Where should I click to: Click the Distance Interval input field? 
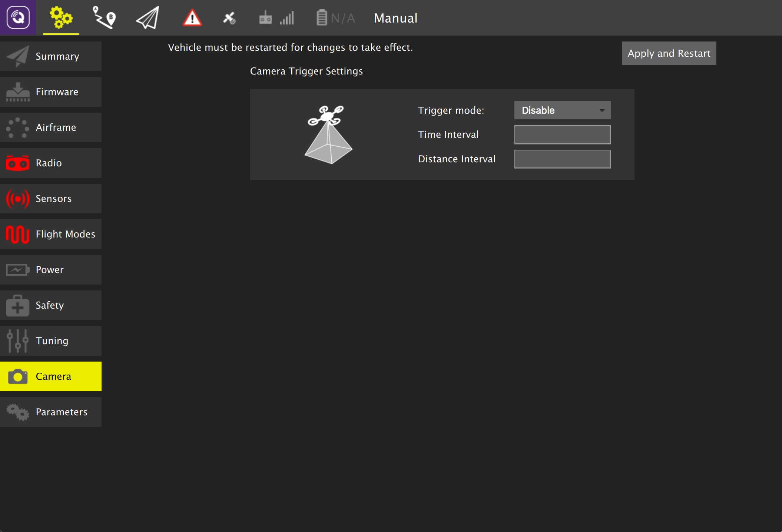(562, 159)
